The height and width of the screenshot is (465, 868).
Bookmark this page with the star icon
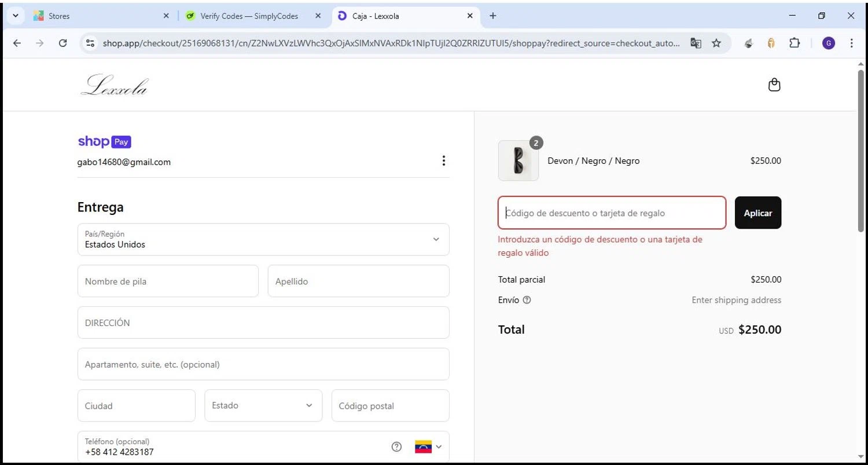(x=716, y=43)
